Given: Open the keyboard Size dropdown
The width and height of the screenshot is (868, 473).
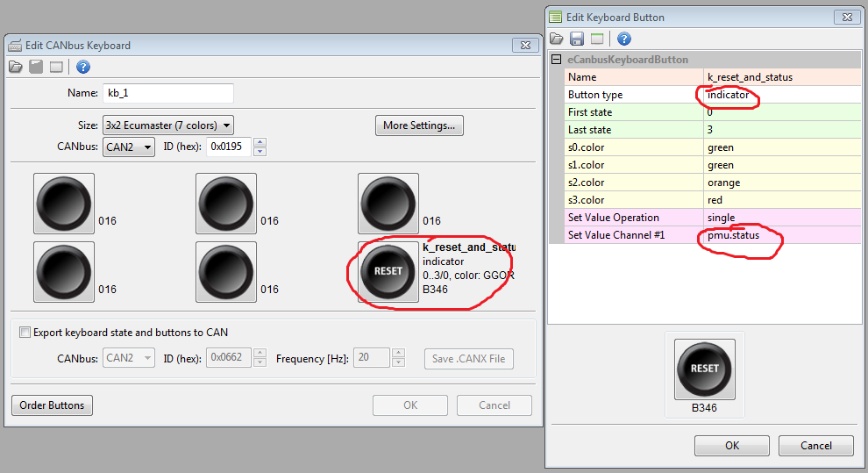Looking at the screenshot, I should (x=167, y=125).
